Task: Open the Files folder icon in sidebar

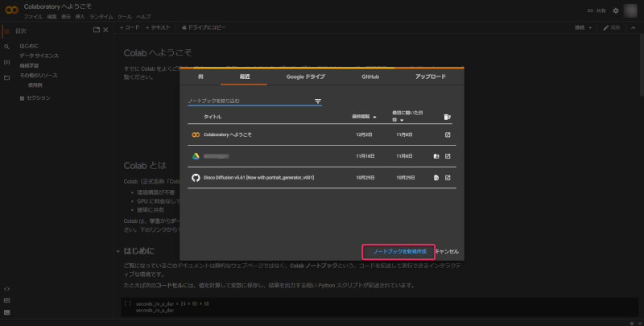Action: (6, 77)
